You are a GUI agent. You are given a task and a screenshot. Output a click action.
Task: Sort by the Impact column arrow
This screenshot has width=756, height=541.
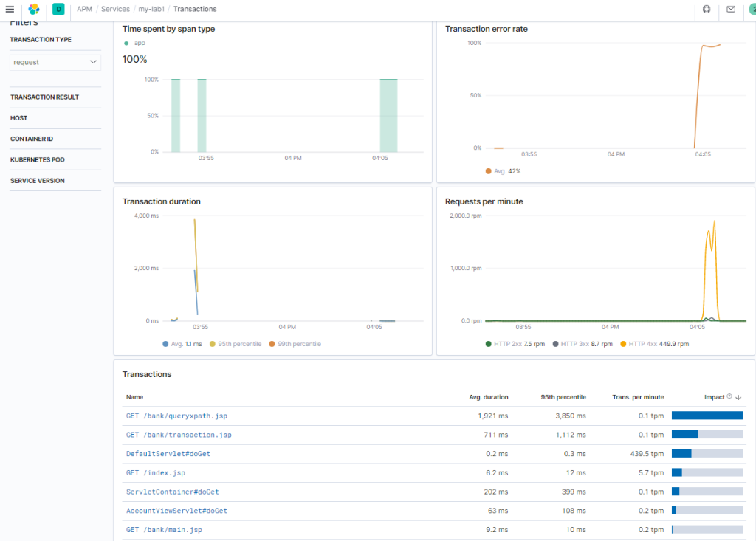pos(738,397)
